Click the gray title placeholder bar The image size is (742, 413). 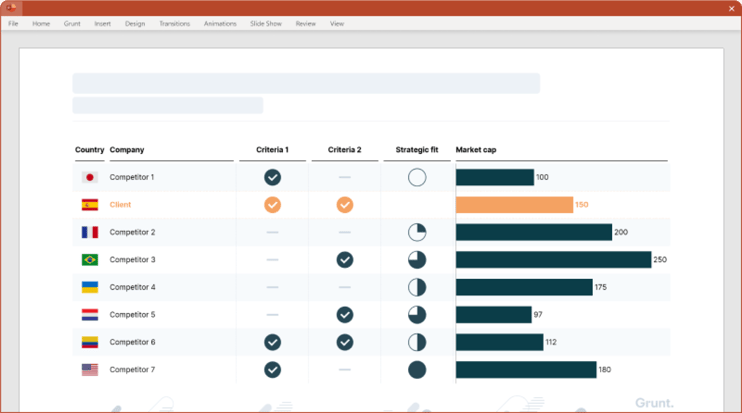click(306, 83)
